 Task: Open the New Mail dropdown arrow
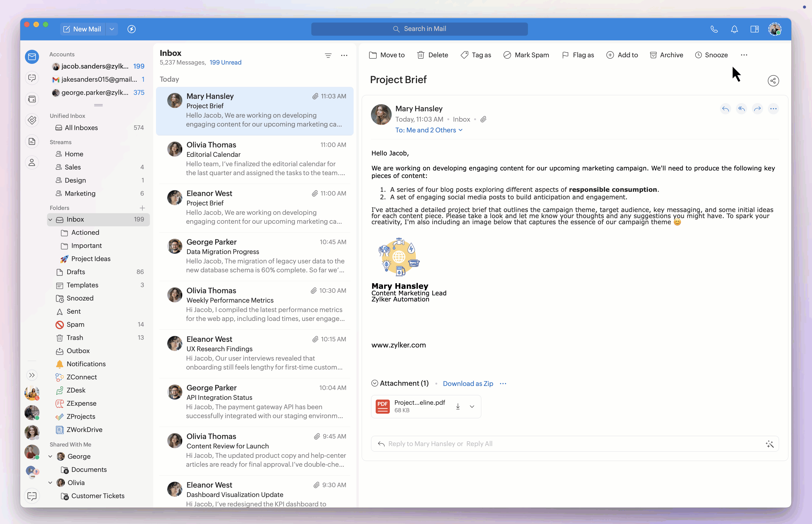pyautogui.click(x=112, y=29)
